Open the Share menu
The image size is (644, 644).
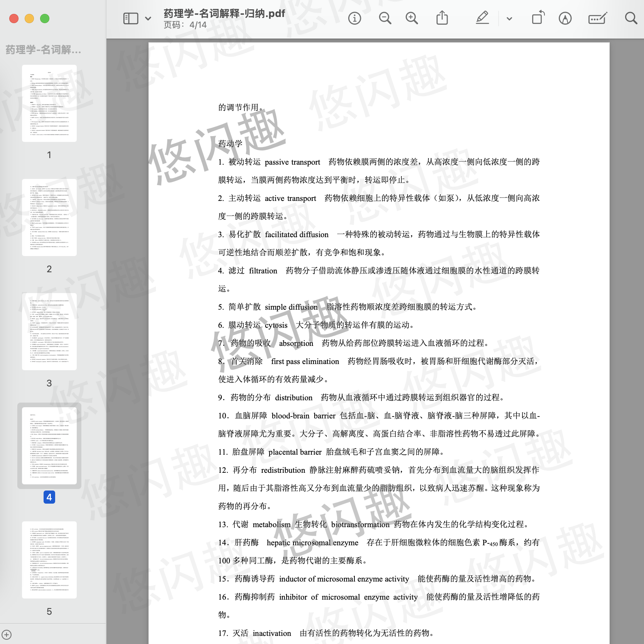point(442,19)
